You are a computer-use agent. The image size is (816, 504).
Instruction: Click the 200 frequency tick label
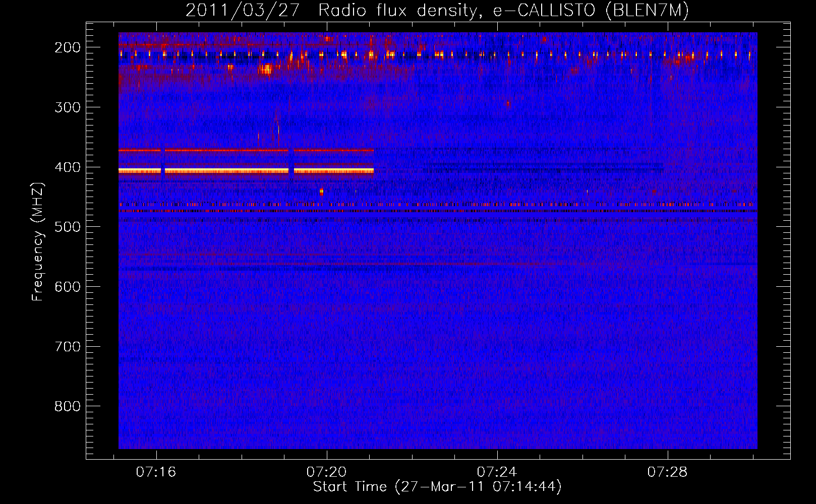[68, 47]
